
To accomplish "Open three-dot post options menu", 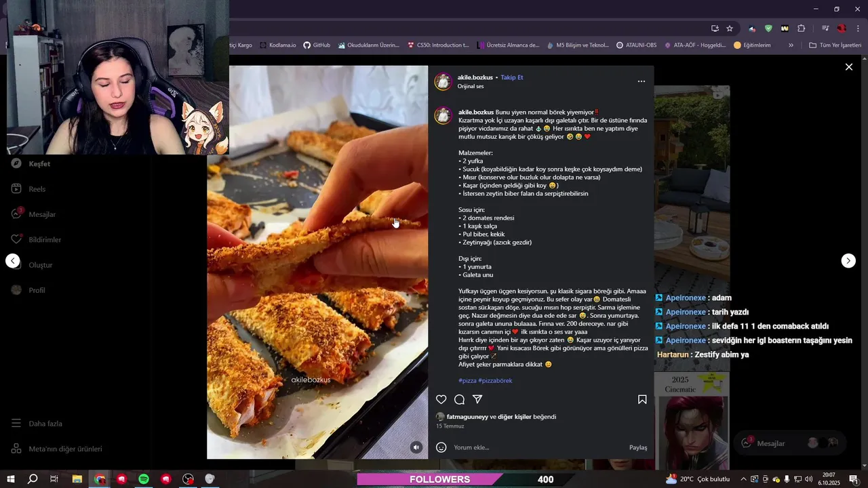I will [642, 81].
